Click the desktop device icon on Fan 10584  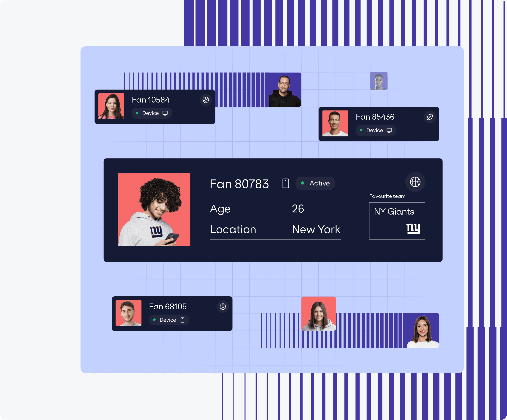(166, 113)
